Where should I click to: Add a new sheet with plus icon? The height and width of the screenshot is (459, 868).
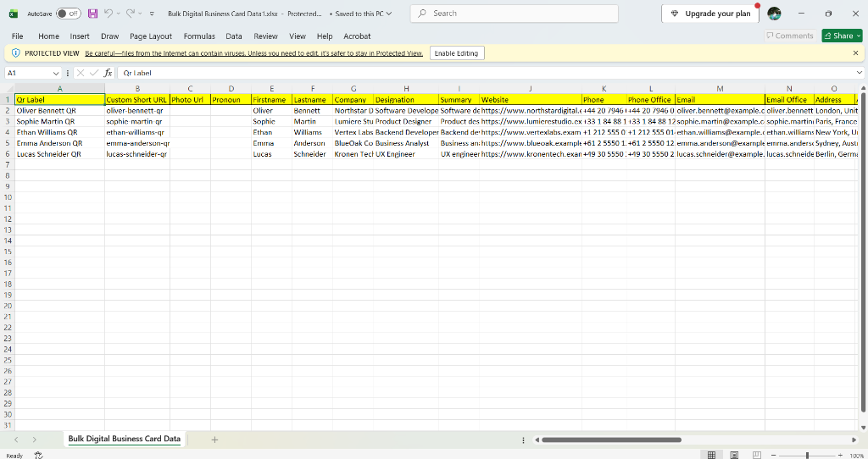tap(214, 440)
